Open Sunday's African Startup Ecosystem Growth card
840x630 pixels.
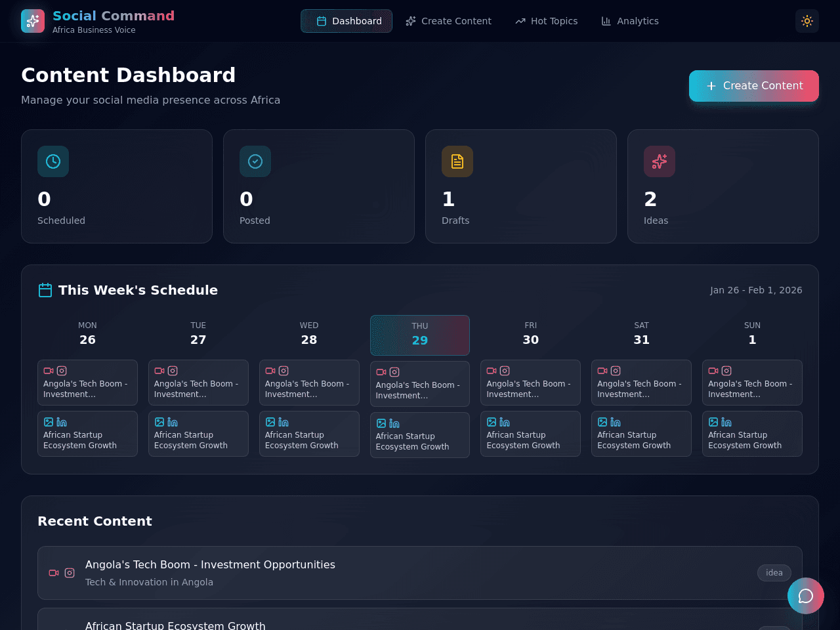pos(752,434)
